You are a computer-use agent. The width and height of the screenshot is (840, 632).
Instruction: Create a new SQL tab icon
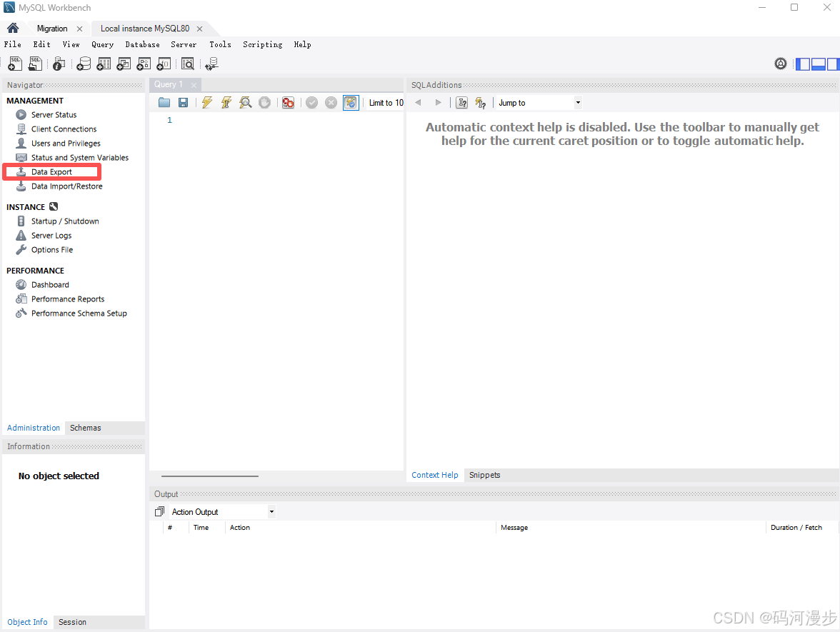tap(15, 64)
